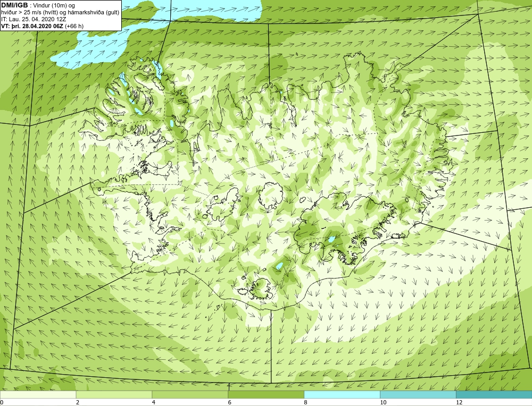Click the 'DMI/IGB' title text
Image resolution: width=532 pixels, height=406 pixels.
coord(14,5)
